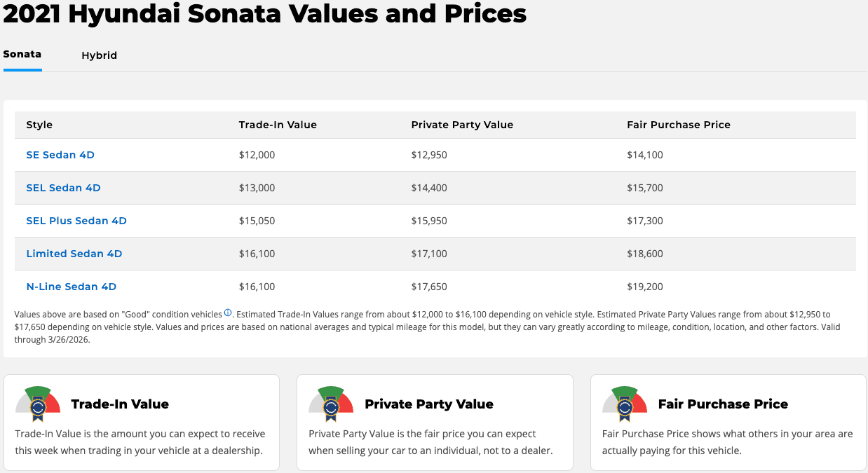The width and height of the screenshot is (868, 473).
Task: Click the N-Line $19,200 fair purchase price
Action: (644, 286)
